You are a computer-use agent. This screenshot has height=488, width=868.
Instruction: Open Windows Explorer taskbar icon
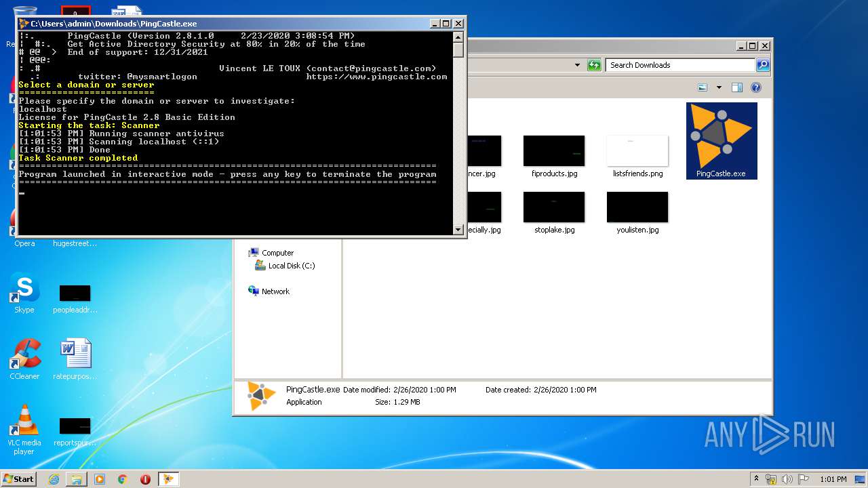click(x=77, y=479)
